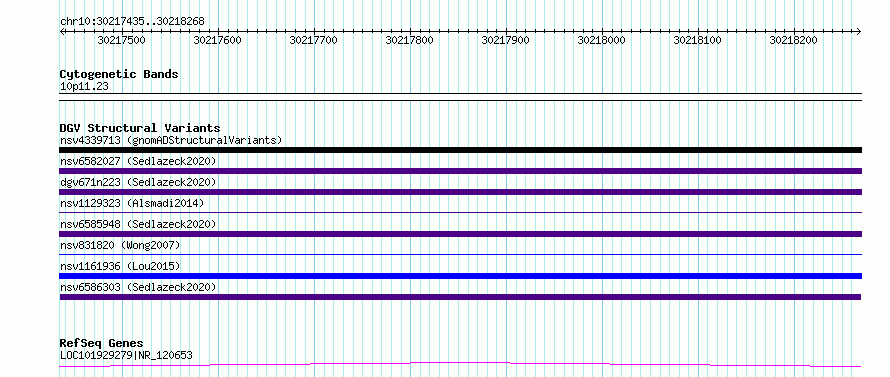Screen dimensions: 890x377
Task: Click ruler position 30217800
Action: pos(409,40)
